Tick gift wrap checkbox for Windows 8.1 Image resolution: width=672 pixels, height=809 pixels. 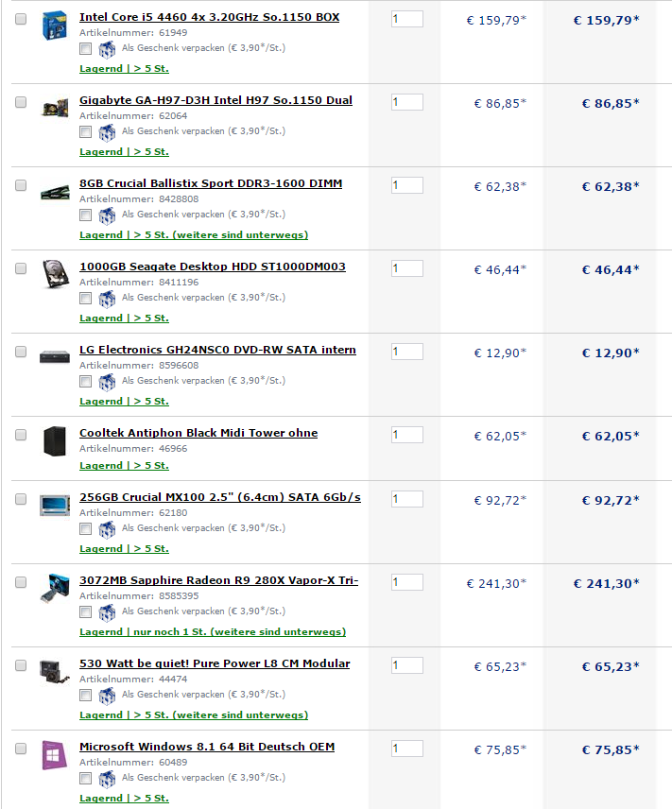pos(86,778)
